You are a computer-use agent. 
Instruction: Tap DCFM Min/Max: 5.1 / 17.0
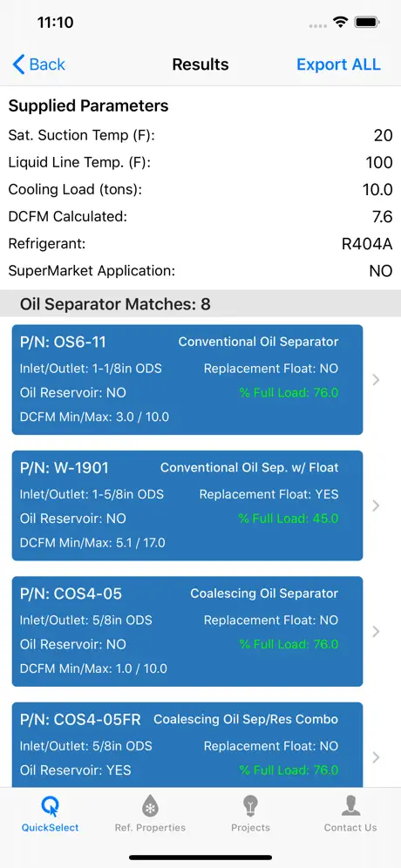pyautogui.click(x=92, y=542)
